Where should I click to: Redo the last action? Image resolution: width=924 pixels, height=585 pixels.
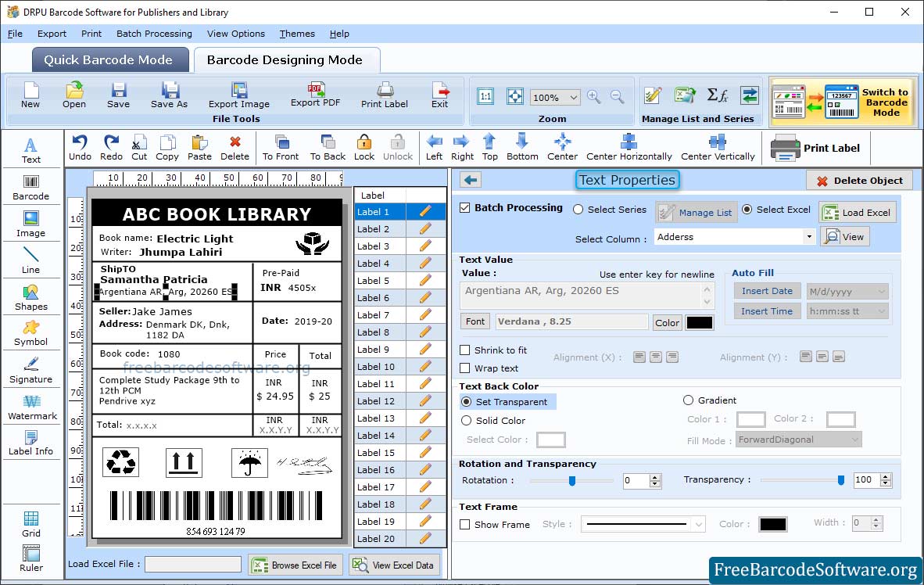coord(111,148)
